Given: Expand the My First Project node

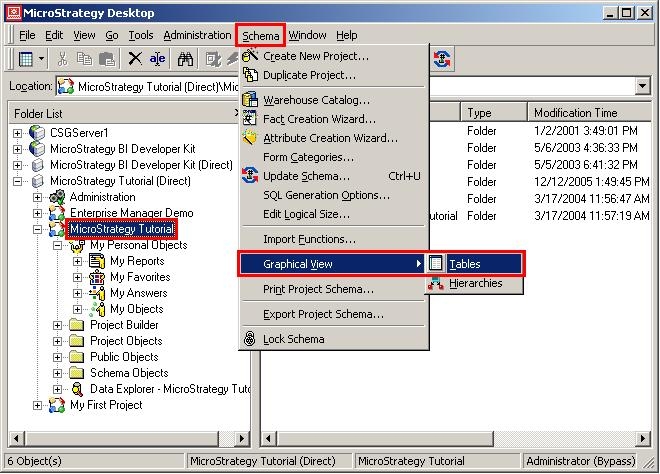Looking at the screenshot, I should [x=38, y=405].
